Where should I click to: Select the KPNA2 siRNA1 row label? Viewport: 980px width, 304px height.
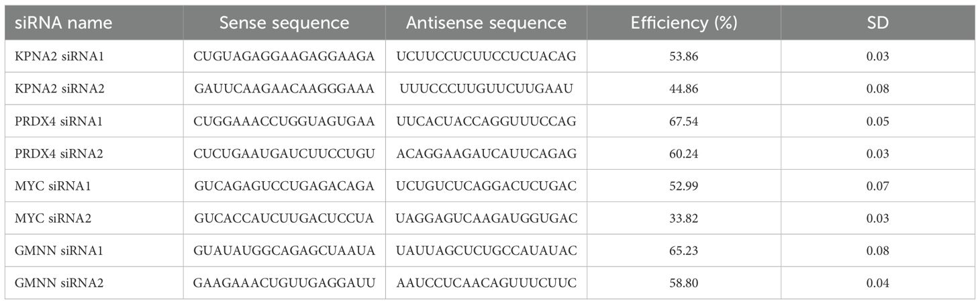click(59, 56)
